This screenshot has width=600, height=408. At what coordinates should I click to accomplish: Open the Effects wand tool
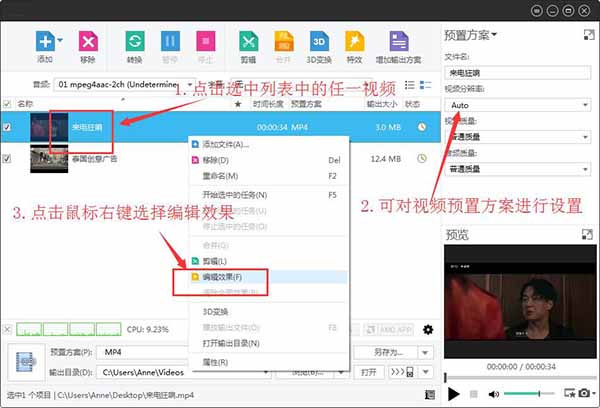pos(354,41)
